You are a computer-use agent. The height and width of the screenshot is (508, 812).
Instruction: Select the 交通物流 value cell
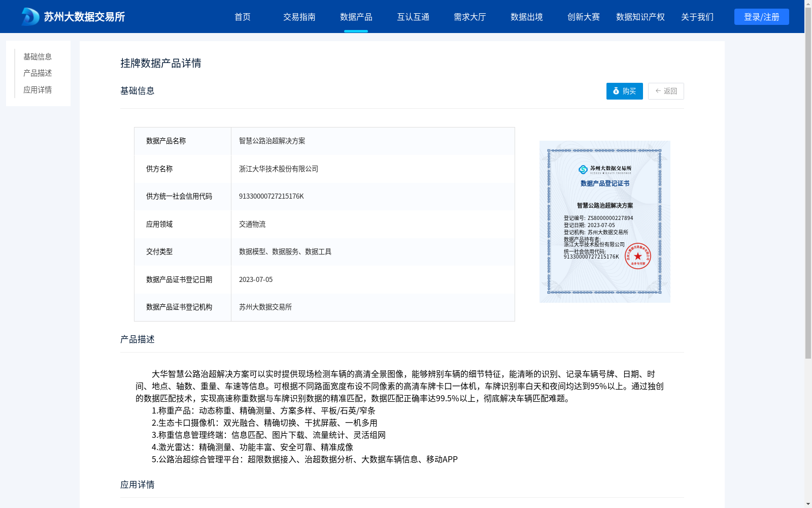coord(373,224)
